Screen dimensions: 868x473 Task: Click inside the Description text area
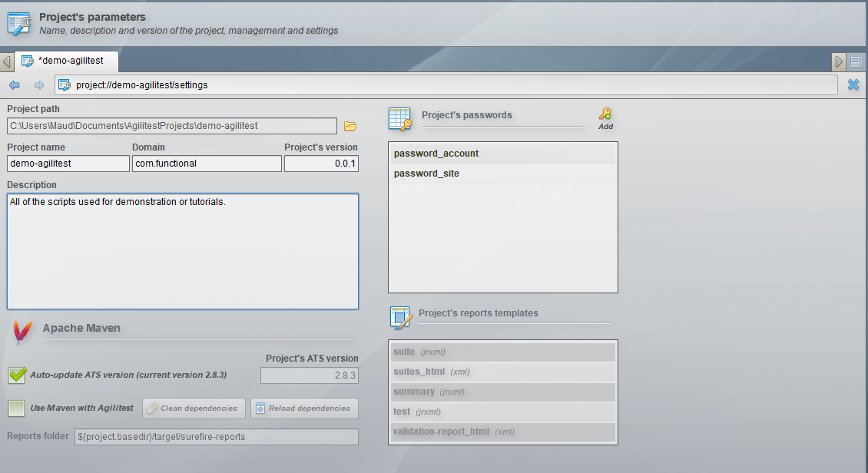point(183,251)
